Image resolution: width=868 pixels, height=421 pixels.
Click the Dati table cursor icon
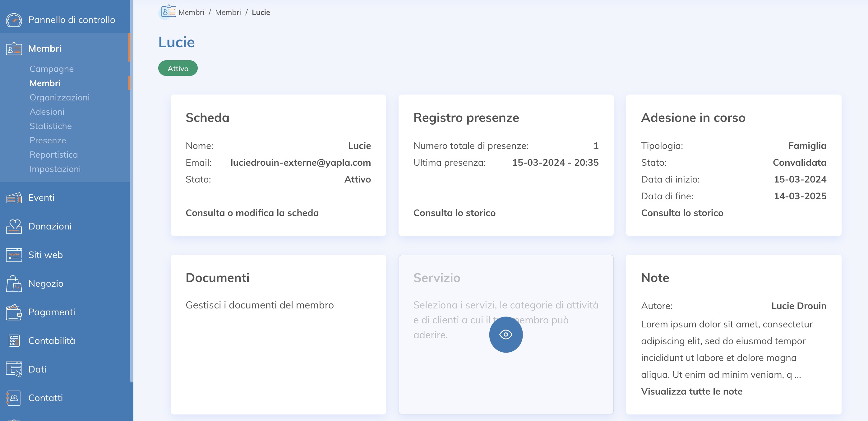(x=14, y=369)
